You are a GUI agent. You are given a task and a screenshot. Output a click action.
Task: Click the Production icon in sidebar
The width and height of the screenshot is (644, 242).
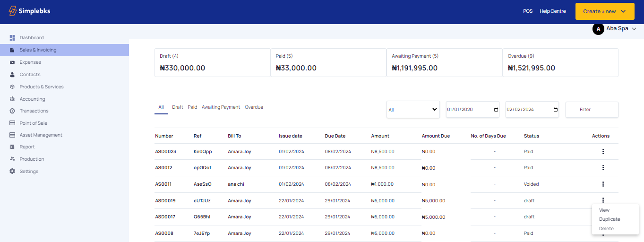pos(12,159)
